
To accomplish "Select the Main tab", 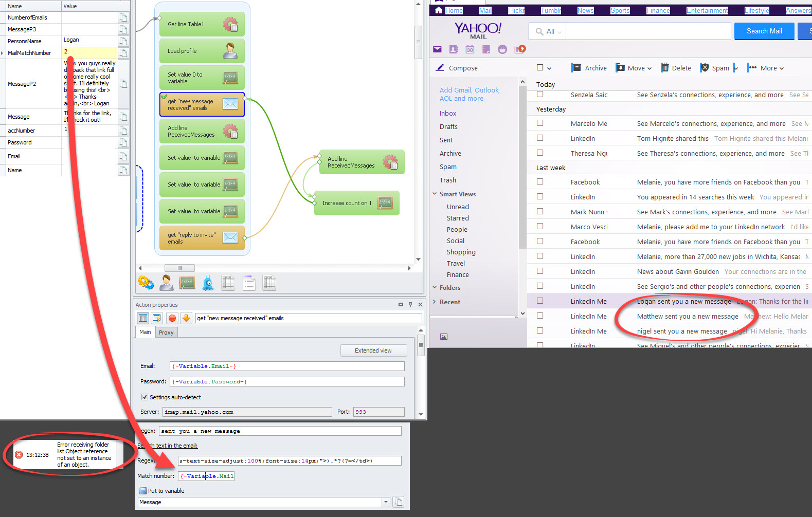I will tap(145, 332).
